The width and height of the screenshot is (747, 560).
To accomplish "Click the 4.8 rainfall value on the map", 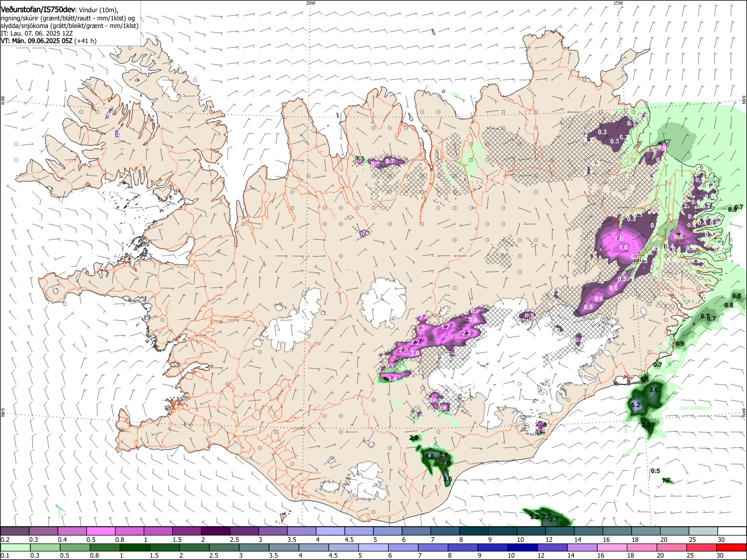I will pos(431,456).
